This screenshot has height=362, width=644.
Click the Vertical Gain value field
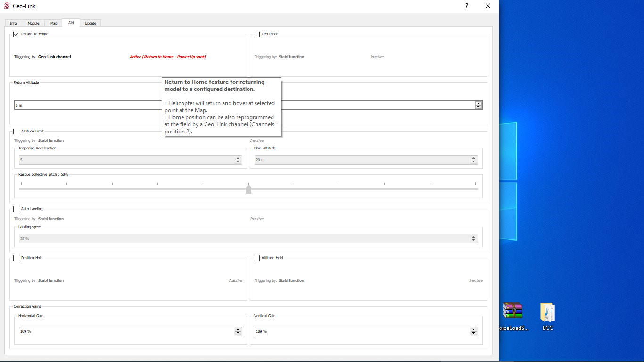coord(361,331)
